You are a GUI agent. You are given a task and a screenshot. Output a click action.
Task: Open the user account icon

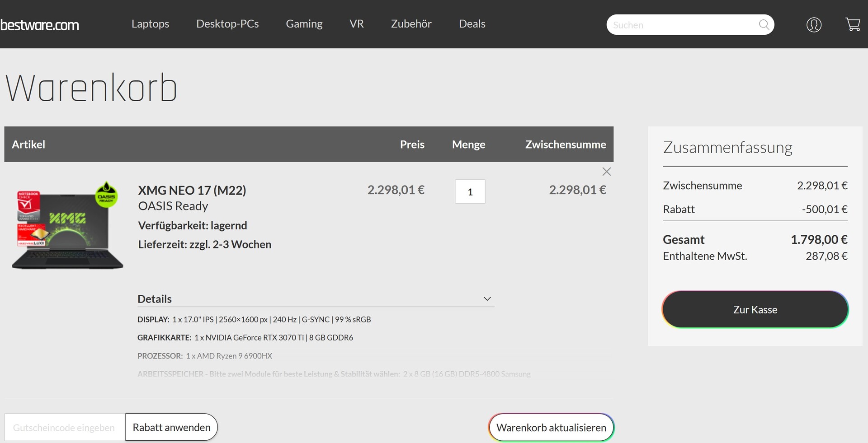814,24
